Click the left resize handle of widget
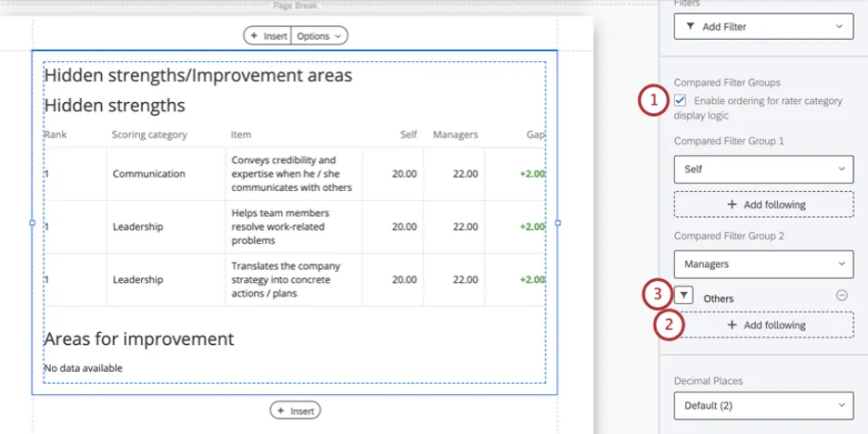Viewport: 868px width, 434px height. 32,223
